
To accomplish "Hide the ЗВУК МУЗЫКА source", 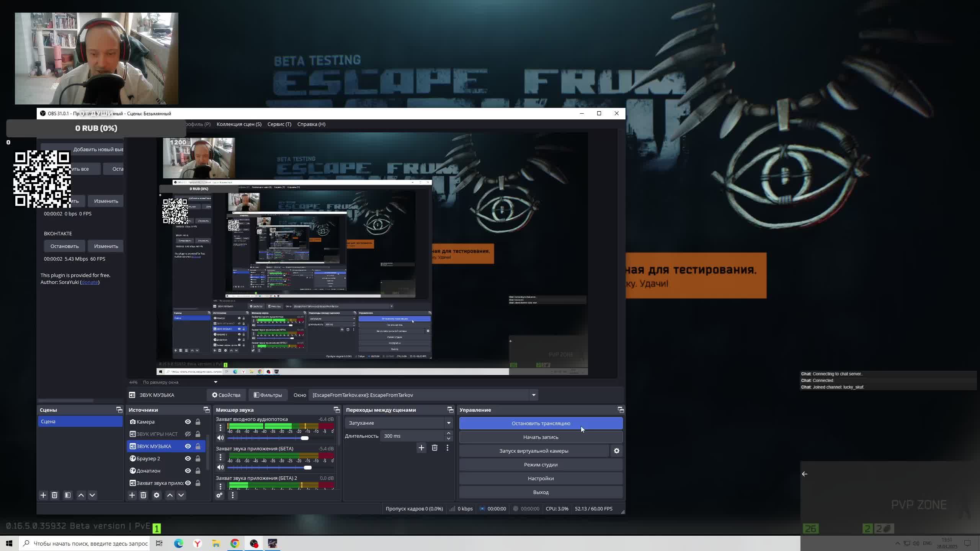I will 188,446.
